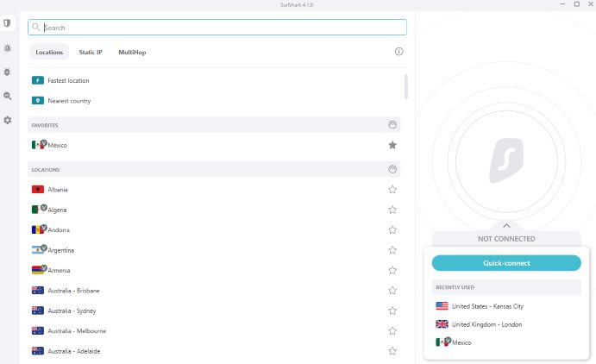Viewport: 596px width, 364px height.
Task: Select Algeria in locations list
Action: pos(214,210)
